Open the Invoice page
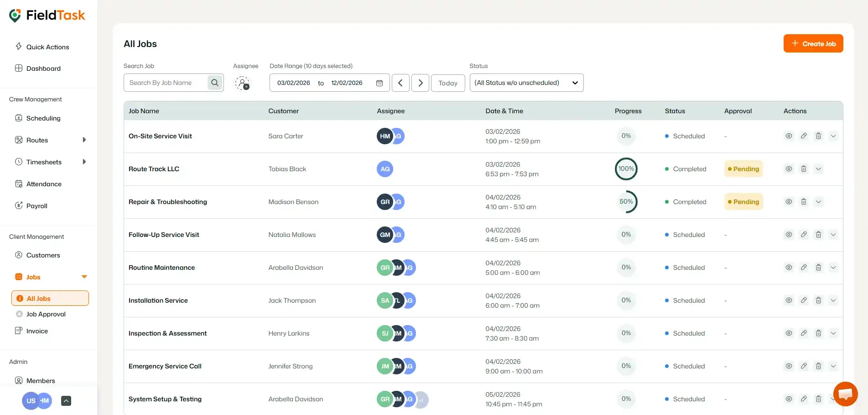Image resolution: width=868 pixels, height=415 pixels. (32, 331)
